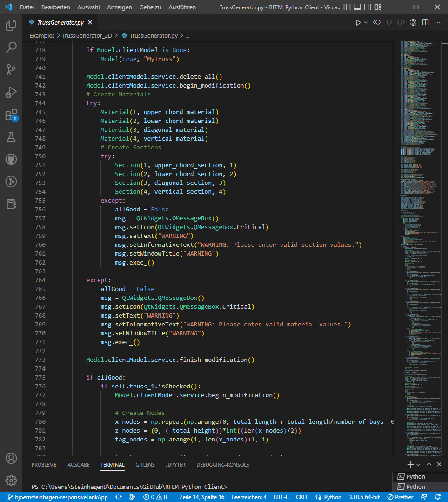
Task: Toggle the secondary sidebar layout button
Action: point(368,7)
